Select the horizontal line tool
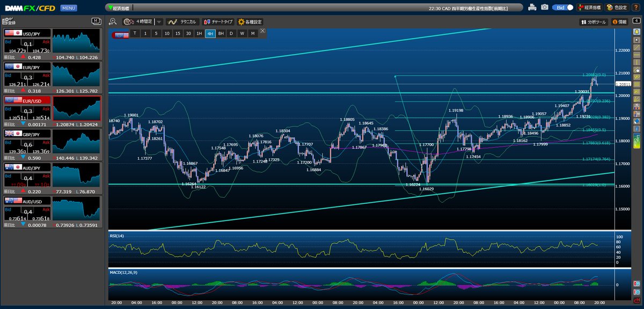Image resolution: width=644 pixels, height=309 pixels. pyautogui.click(x=636, y=55)
